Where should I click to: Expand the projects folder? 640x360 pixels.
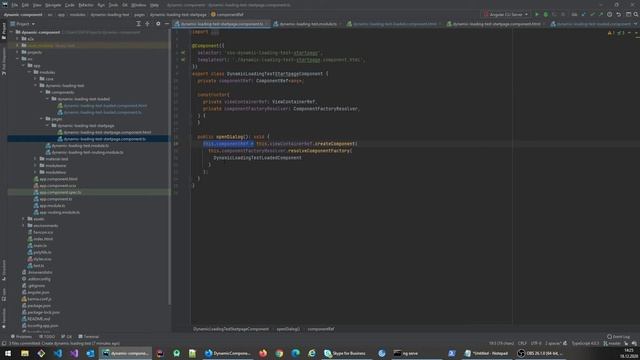18,52
